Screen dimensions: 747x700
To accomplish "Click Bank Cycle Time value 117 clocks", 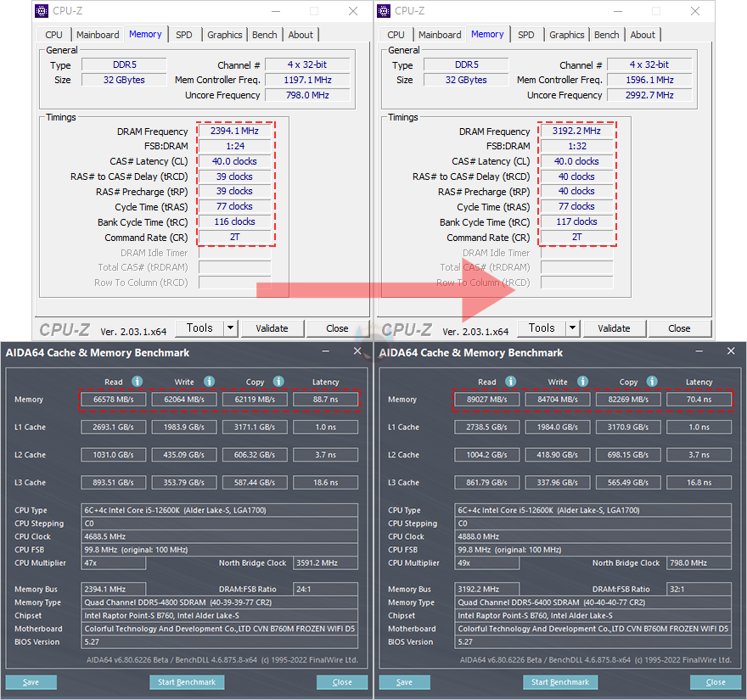I will click(x=576, y=221).
